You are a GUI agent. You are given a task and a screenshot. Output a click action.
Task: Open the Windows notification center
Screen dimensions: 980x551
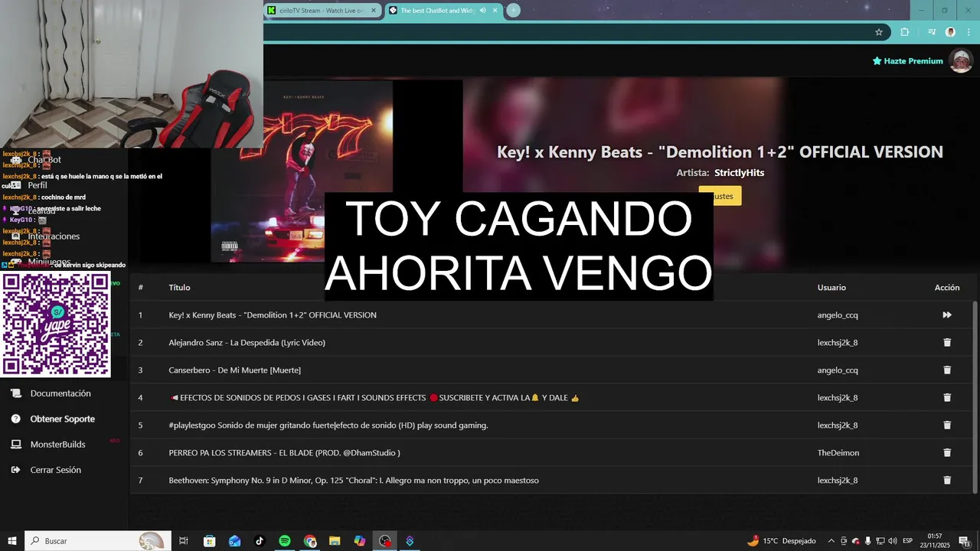click(x=964, y=541)
